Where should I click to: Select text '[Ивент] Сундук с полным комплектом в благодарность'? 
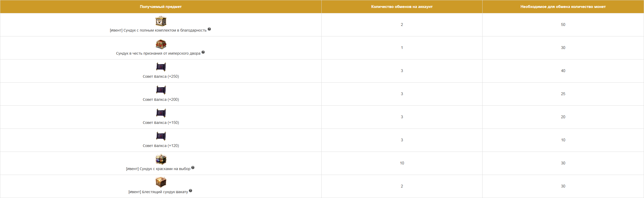coord(158,30)
